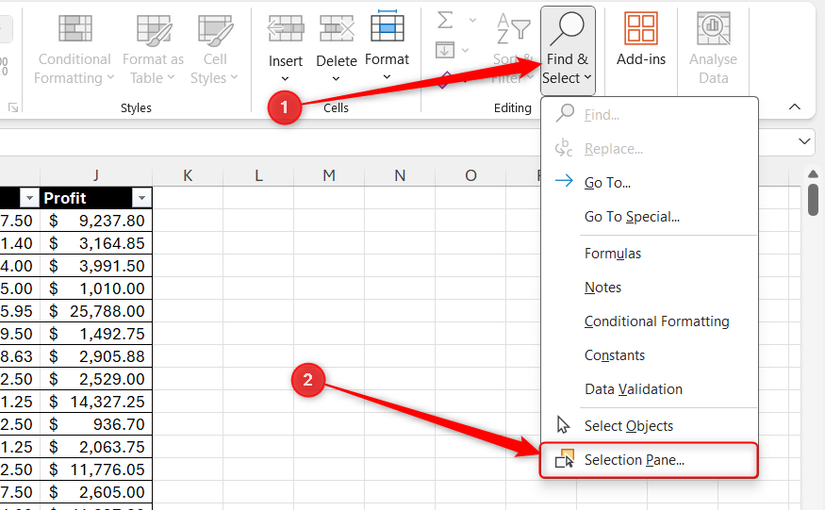Screen dimensions: 825x510
Task: Expand Delete dropdown arrow
Action: pos(336,79)
